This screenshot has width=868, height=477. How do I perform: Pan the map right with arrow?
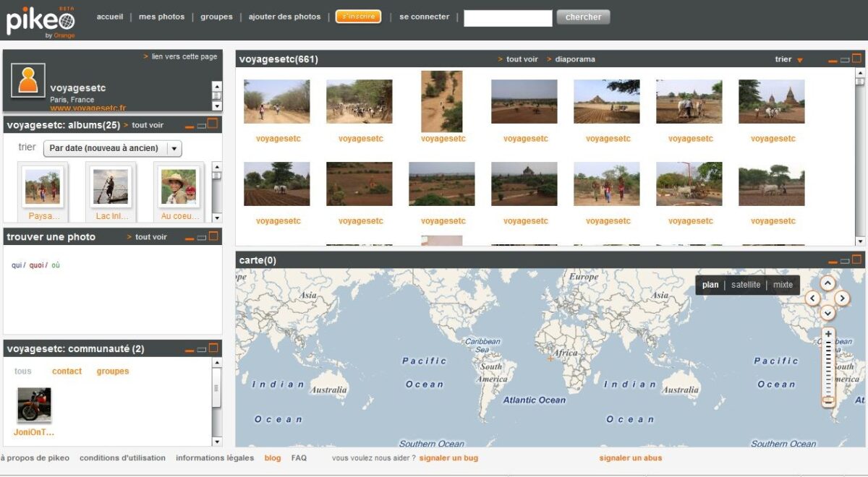click(843, 298)
